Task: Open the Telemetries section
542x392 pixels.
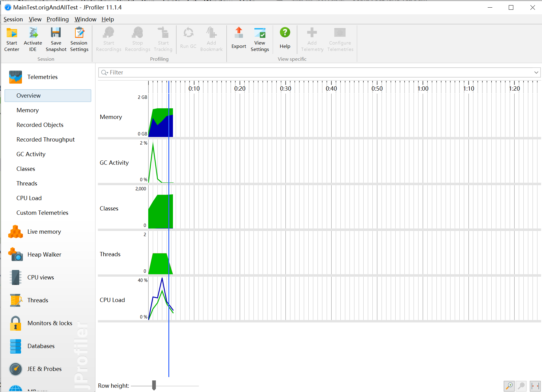Action: point(34,77)
